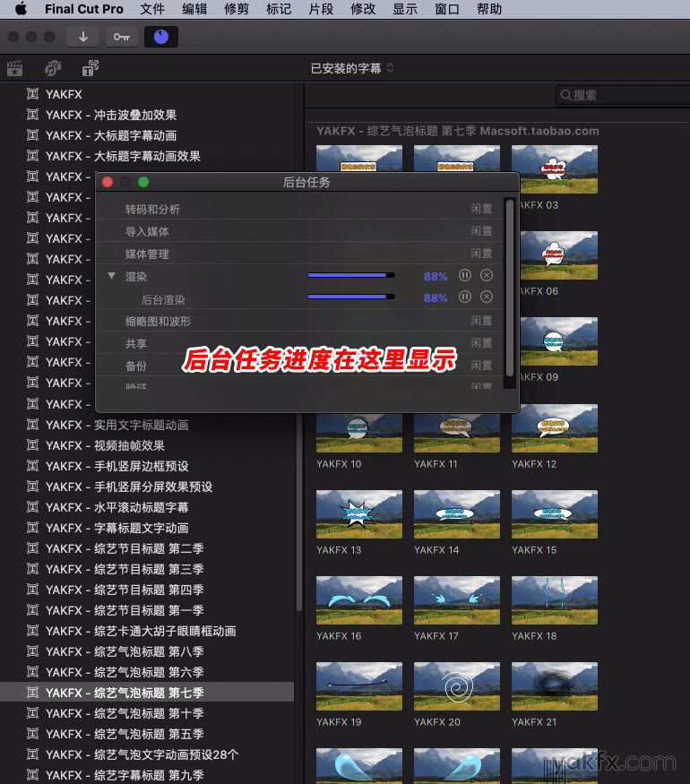The height and width of the screenshot is (784, 690).
Task: Cancel the 渲染 task
Action: [x=487, y=275]
